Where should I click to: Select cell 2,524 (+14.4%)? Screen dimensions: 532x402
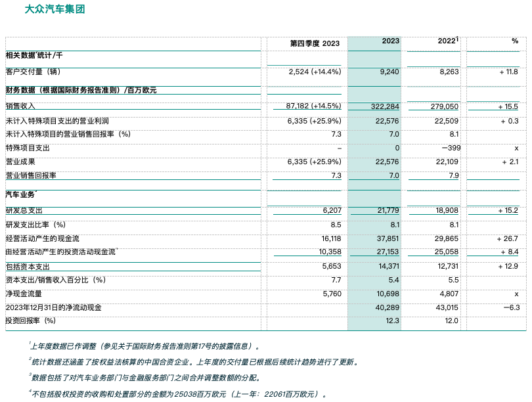pos(315,72)
